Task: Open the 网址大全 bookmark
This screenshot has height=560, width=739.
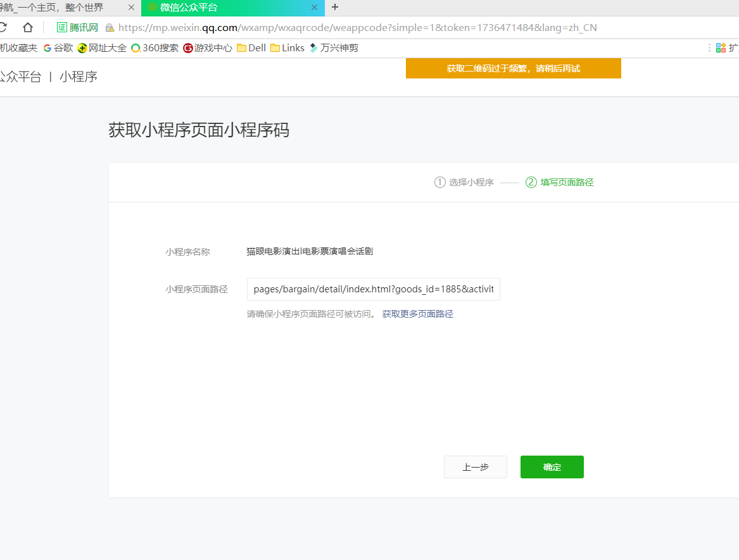Action: tap(102, 48)
